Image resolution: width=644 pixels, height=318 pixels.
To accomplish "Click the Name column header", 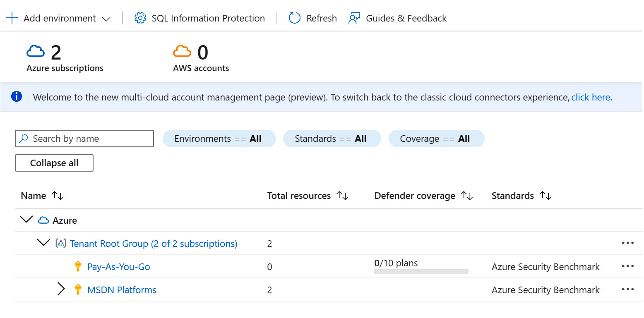I will (x=34, y=196).
